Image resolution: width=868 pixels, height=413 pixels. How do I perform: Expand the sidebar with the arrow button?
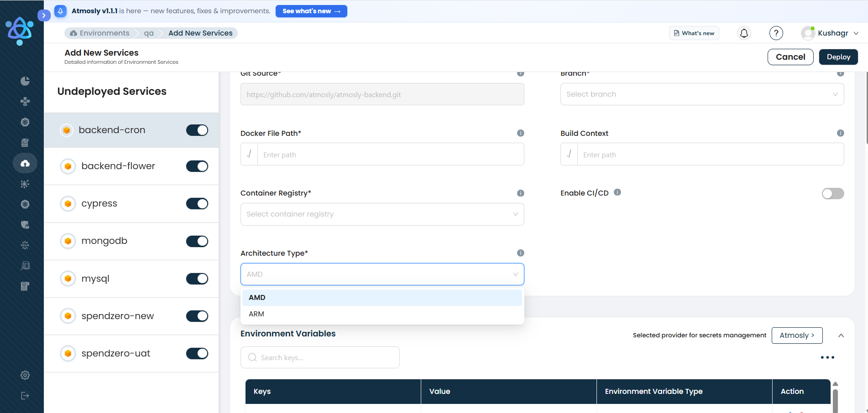44,15
